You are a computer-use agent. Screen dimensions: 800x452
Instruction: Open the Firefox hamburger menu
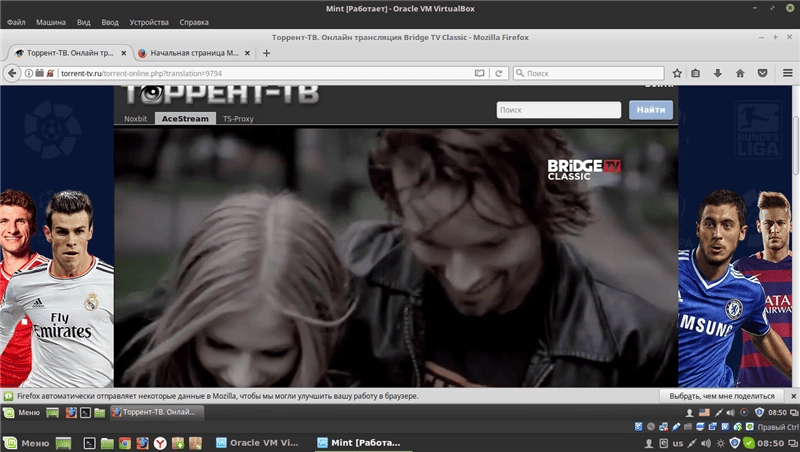point(788,73)
